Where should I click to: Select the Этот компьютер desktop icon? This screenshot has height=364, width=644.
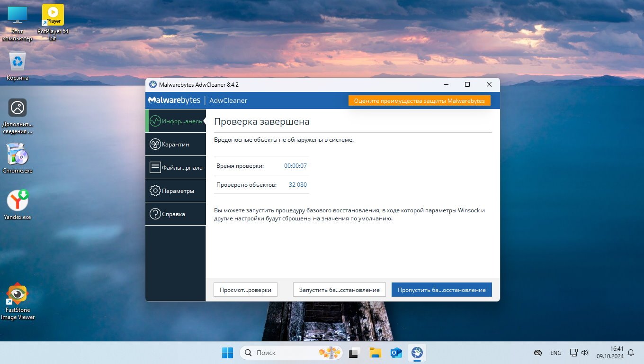[18, 23]
